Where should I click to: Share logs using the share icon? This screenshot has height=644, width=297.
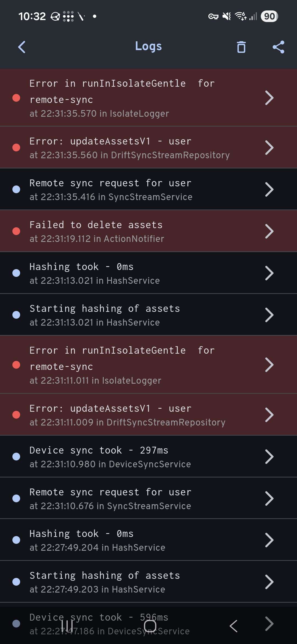pos(278,47)
